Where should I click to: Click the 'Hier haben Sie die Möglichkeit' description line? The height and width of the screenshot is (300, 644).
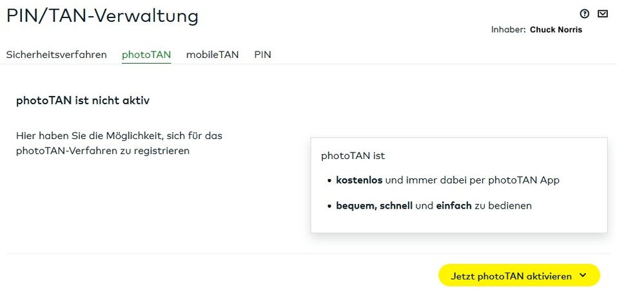pos(119,136)
